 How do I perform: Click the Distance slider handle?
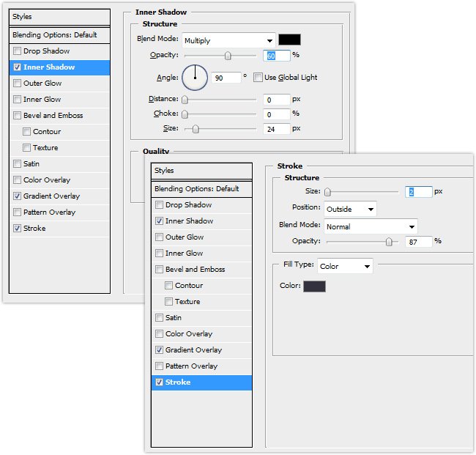pos(185,100)
